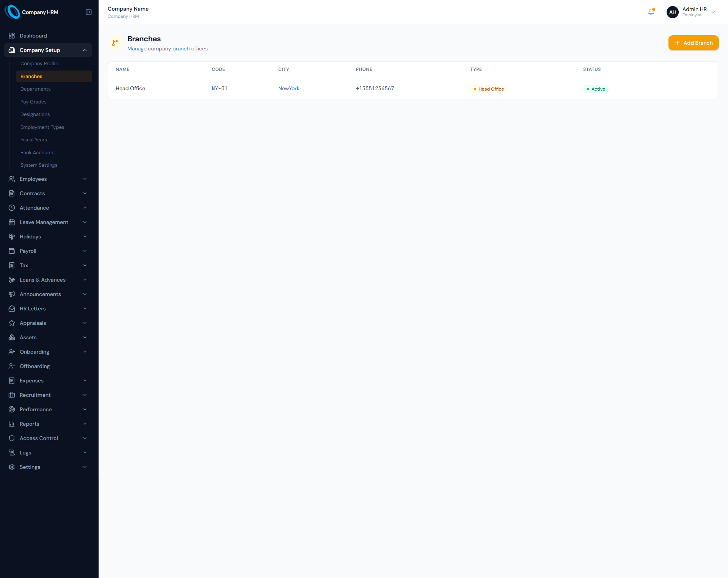This screenshot has height=578, width=728.
Task: Click the Company HRM logo icon
Action: coord(12,12)
